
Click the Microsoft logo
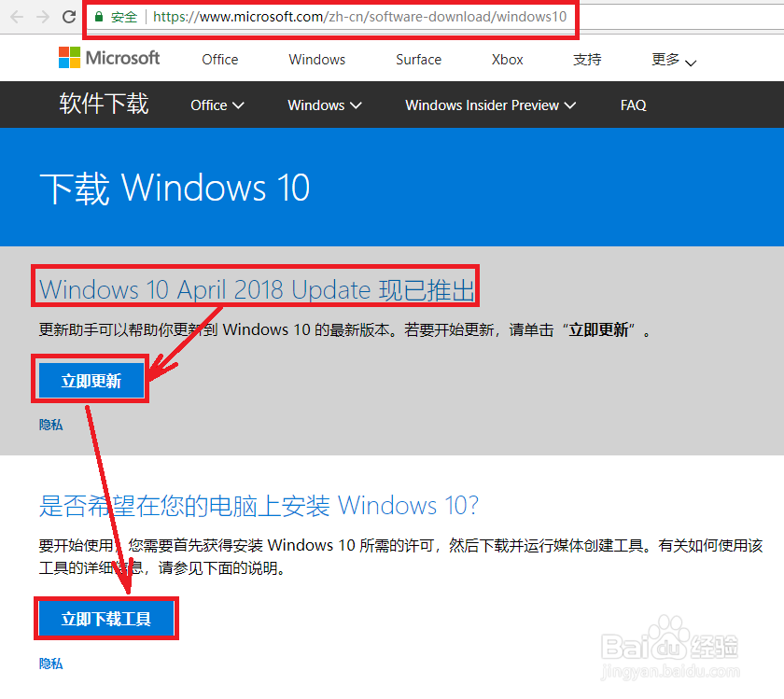pyautogui.click(x=109, y=58)
